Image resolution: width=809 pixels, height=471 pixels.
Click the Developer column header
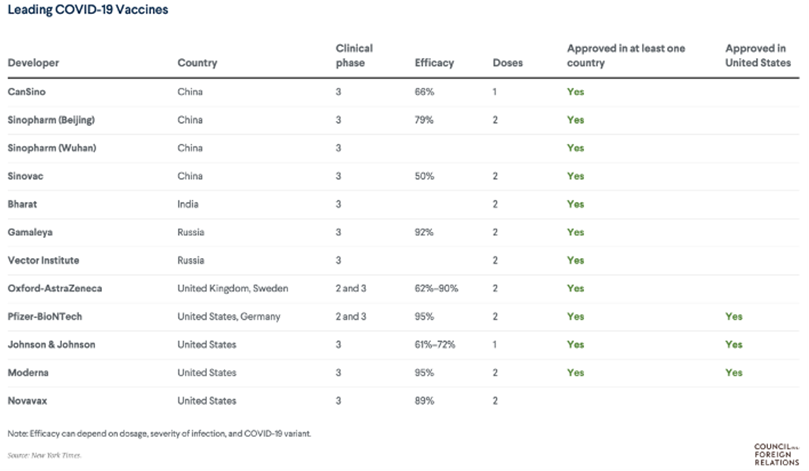coord(34,63)
